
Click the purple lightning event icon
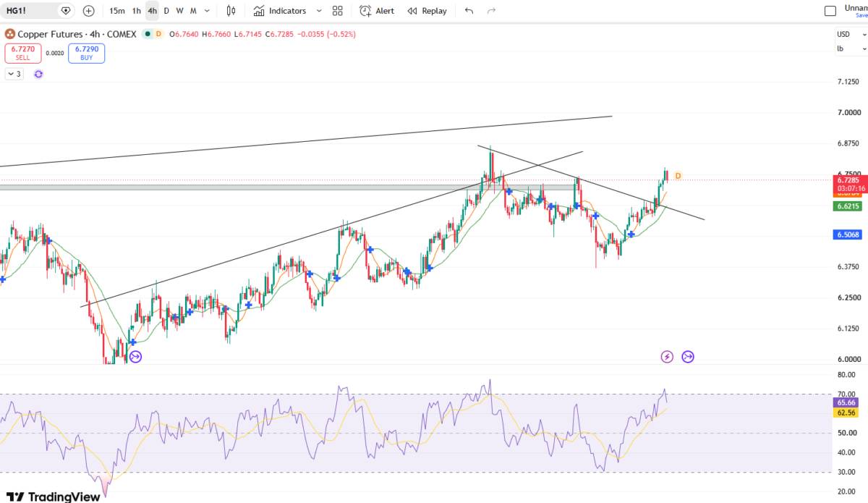point(667,356)
